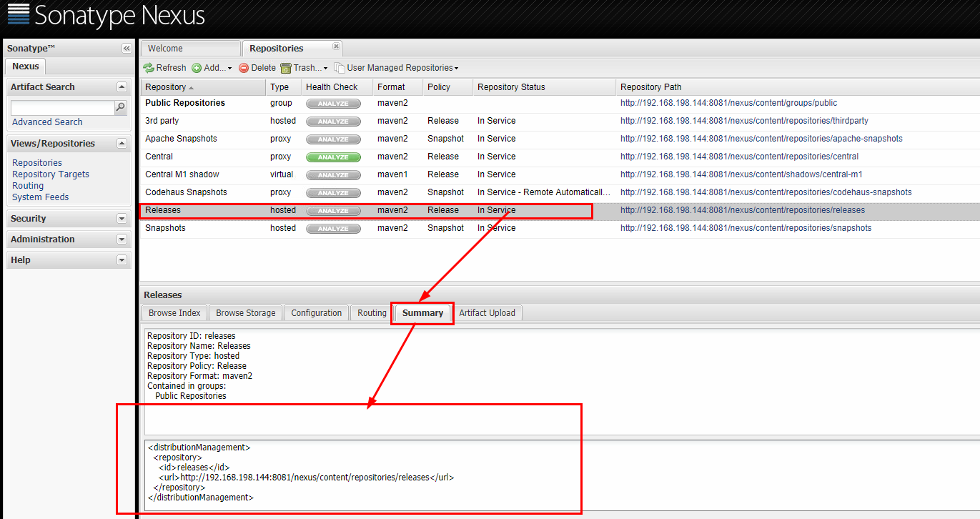Open the snapshots repository path link

[746, 228]
